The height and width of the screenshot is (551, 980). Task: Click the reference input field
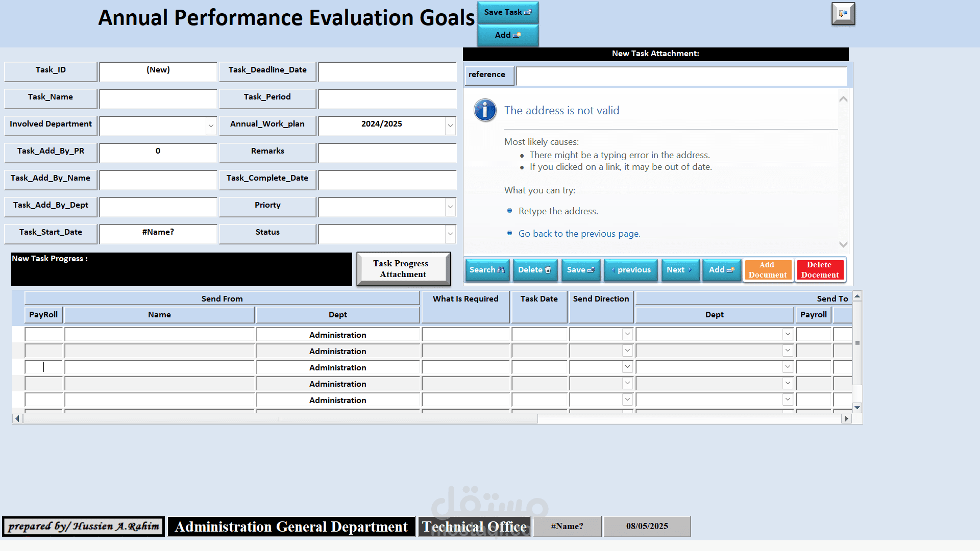coord(681,76)
